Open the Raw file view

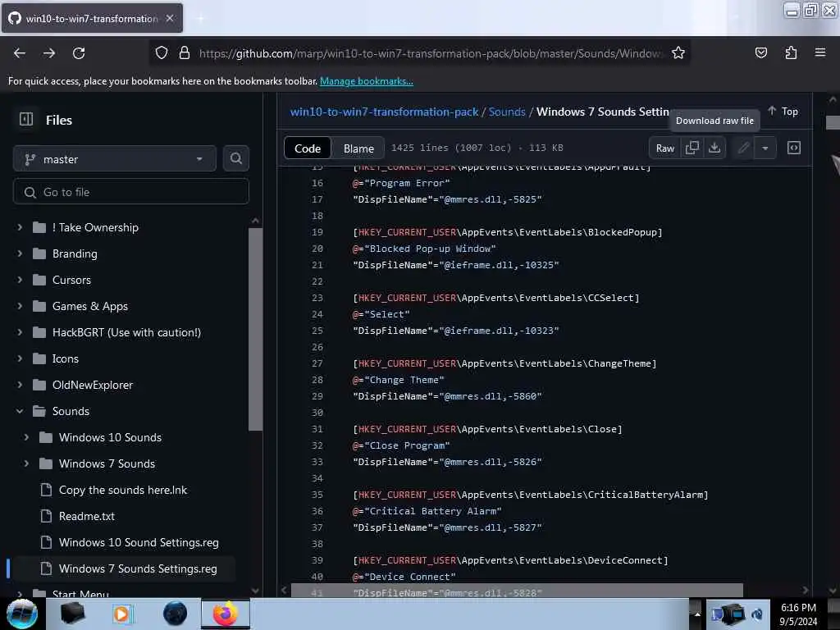[664, 148]
